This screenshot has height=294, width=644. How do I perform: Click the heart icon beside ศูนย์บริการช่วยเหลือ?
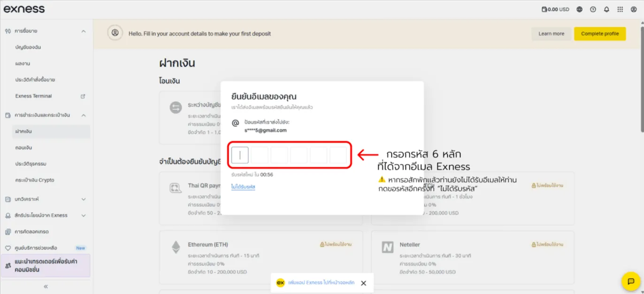(8, 248)
